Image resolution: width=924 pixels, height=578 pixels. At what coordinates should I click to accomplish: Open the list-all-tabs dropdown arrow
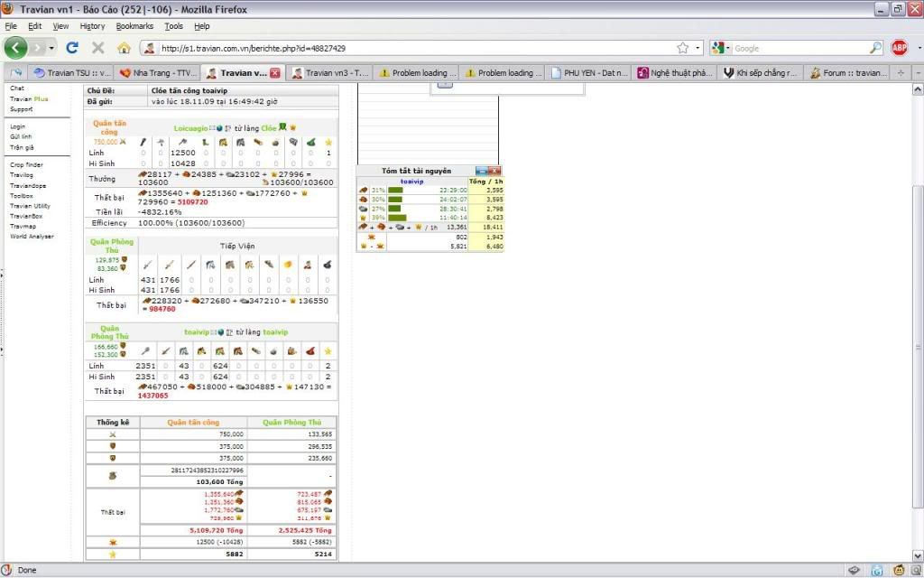[x=918, y=73]
